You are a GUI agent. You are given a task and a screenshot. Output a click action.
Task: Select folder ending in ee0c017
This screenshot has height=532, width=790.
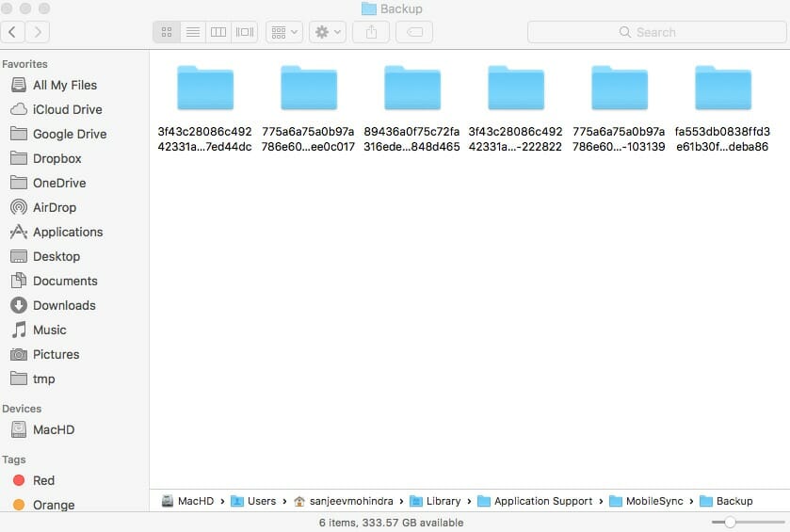click(x=308, y=109)
